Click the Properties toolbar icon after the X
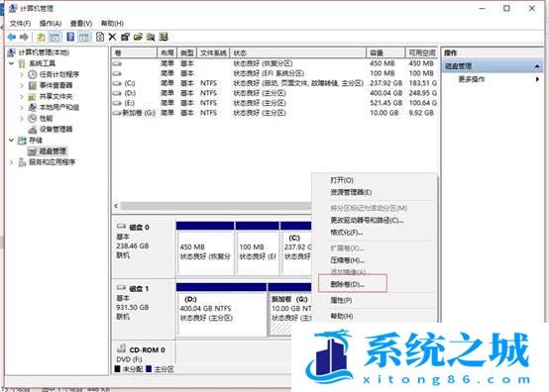Screen dimensions: 549x392 coord(125,37)
